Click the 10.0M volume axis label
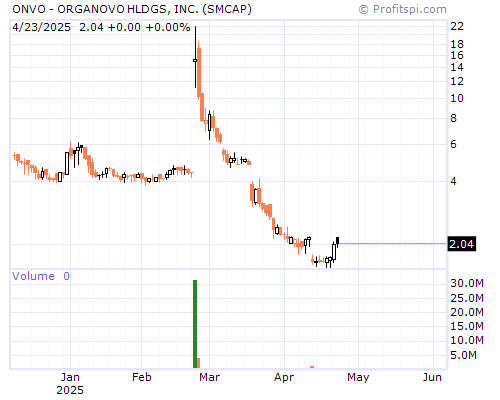 pyautogui.click(x=467, y=340)
